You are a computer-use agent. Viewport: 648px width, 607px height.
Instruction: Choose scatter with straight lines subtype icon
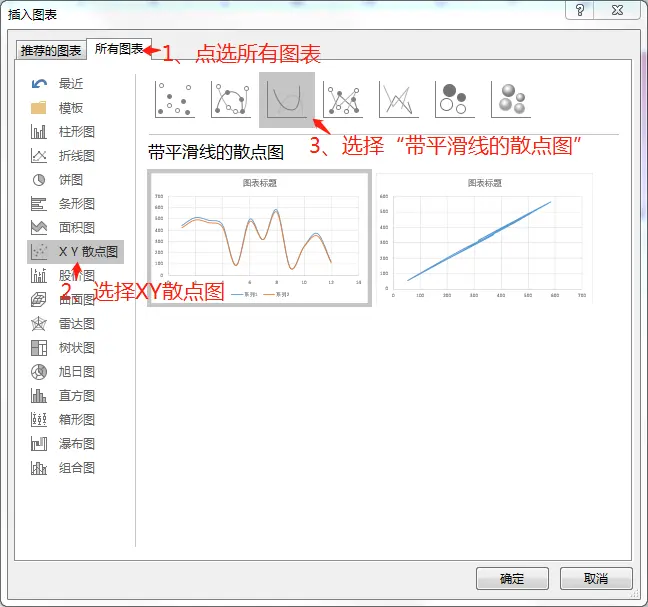399,100
